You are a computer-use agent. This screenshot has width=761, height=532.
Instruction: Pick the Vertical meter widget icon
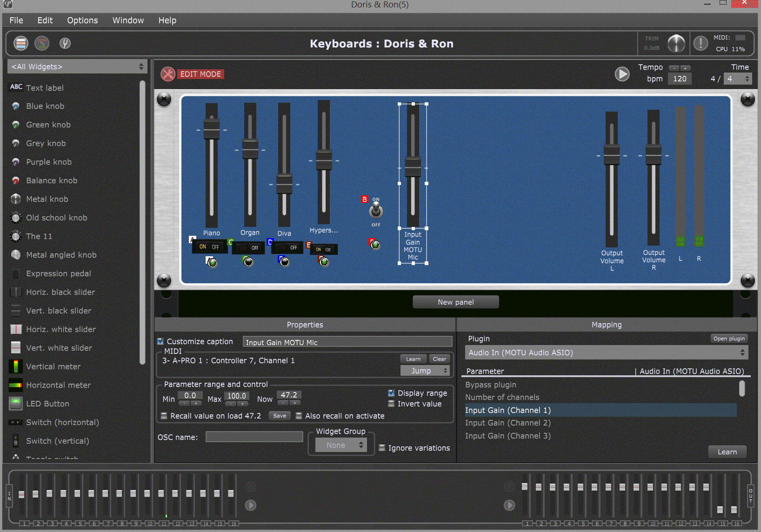point(16,366)
